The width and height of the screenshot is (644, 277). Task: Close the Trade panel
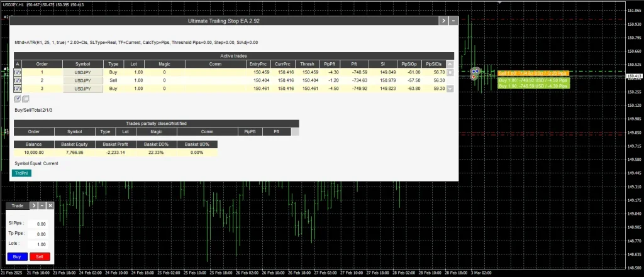click(x=50, y=205)
